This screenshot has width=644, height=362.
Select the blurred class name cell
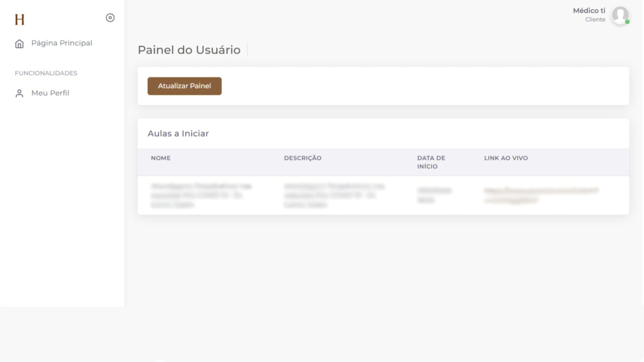click(201, 195)
